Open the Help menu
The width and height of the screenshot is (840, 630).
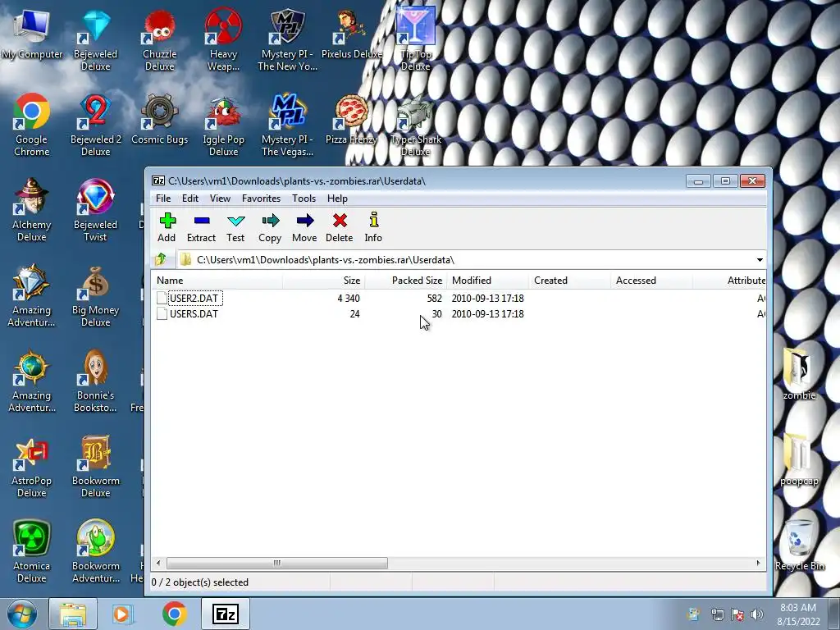click(337, 199)
